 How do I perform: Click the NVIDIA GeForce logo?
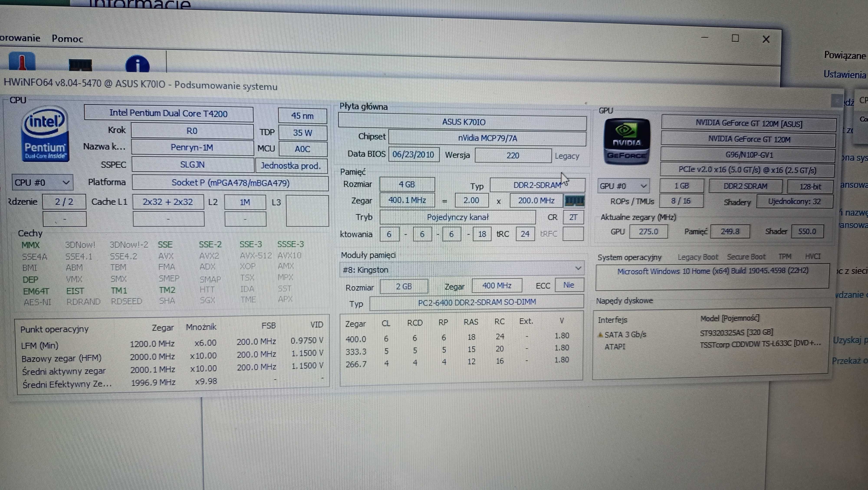click(x=626, y=142)
